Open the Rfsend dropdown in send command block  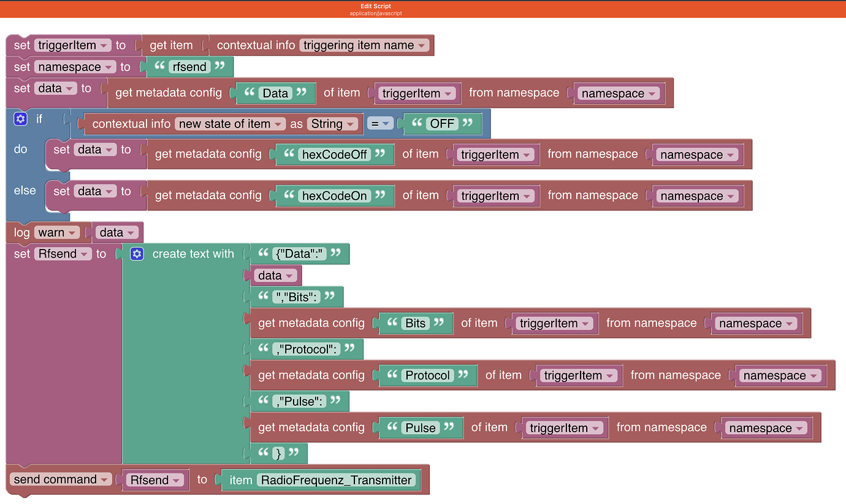tap(155, 479)
